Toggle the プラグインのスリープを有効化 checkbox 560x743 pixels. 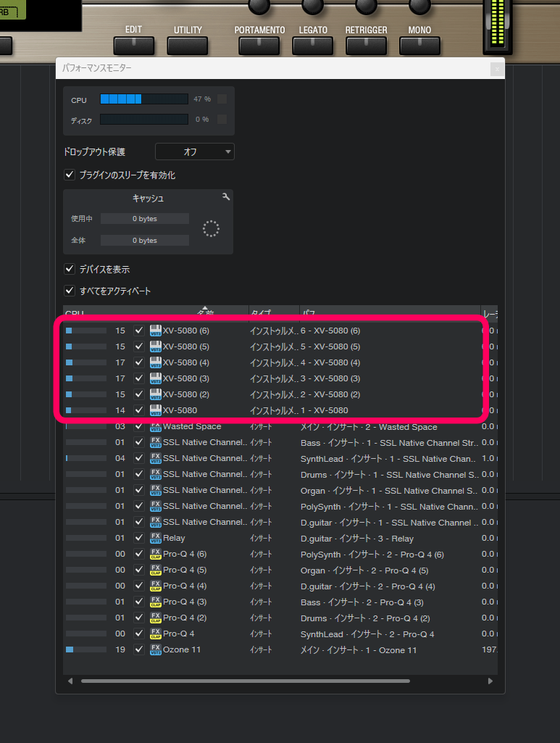tap(70, 175)
